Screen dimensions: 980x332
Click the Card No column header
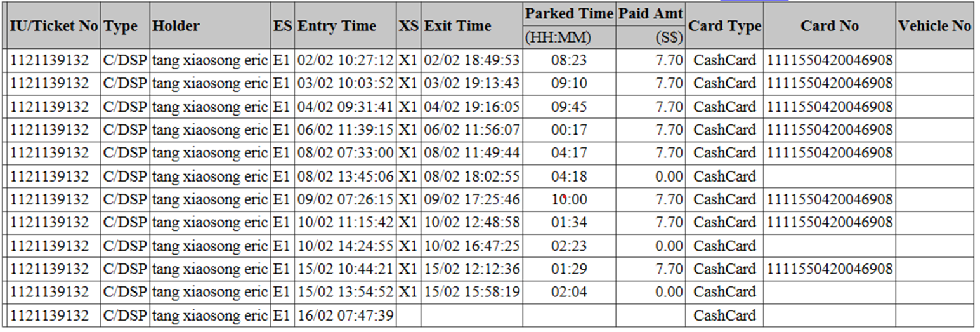click(830, 26)
